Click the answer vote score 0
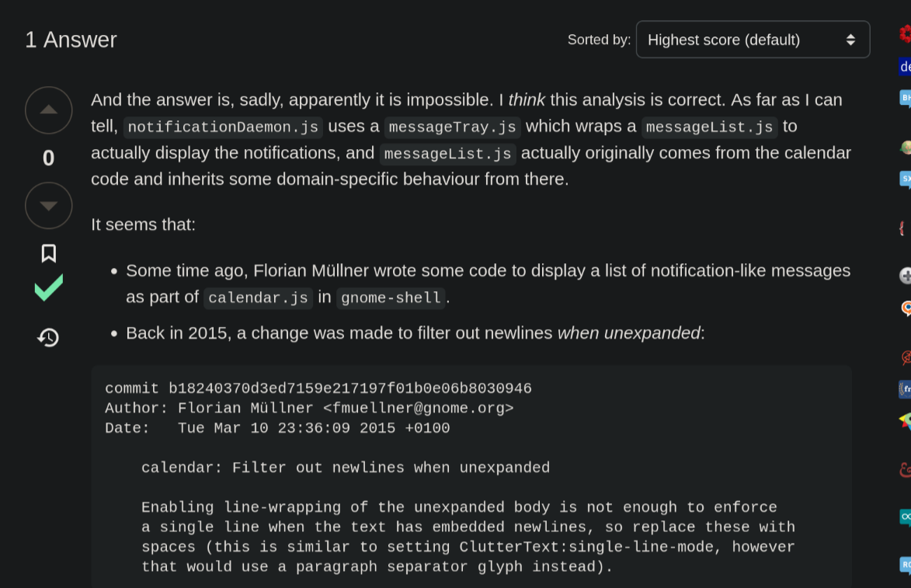 pyautogui.click(x=48, y=158)
